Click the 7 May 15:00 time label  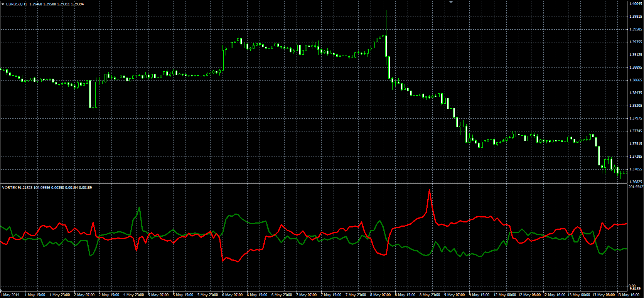(x=331, y=295)
